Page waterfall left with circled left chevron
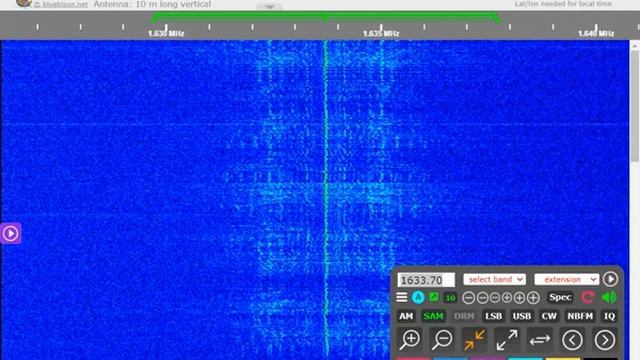The image size is (640, 360). click(x=572, y=340)
